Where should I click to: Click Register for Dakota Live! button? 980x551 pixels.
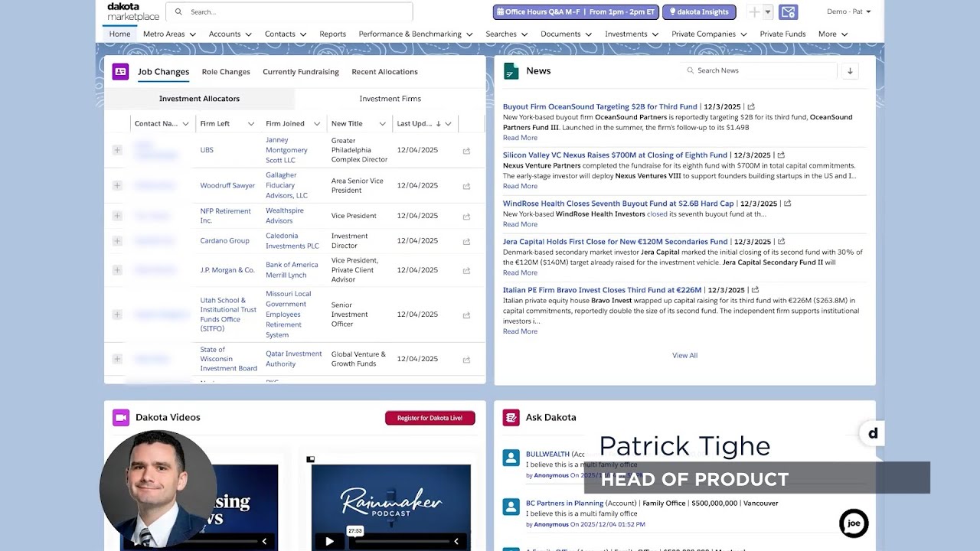(430, 418)
